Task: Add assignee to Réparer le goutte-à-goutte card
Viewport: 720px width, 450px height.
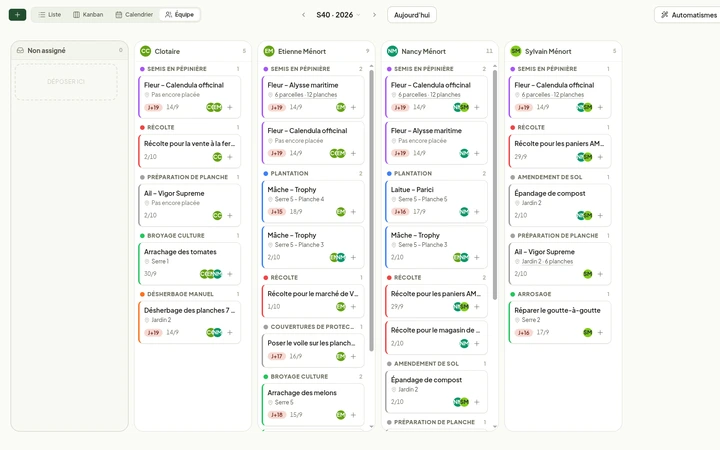Action: (x=600, y=332)
